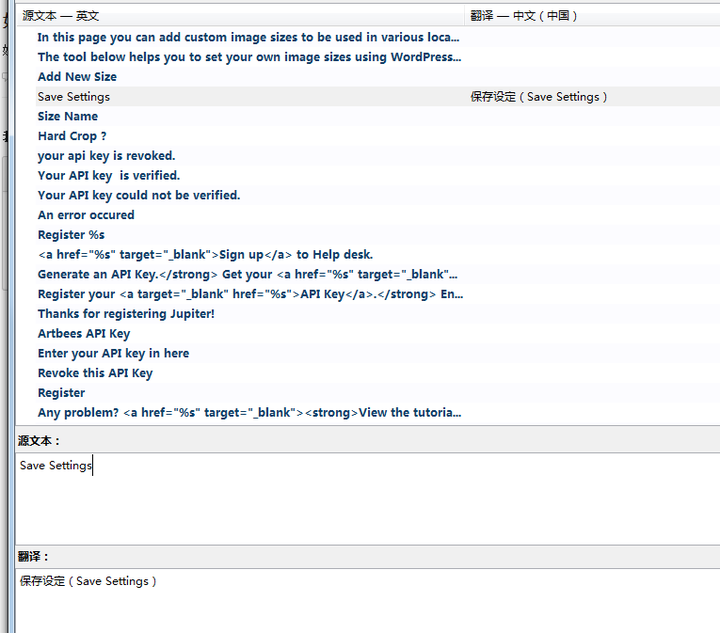Select the "Any problem?" tutorial string row
Screen dimensions: 720x633
pos(249,412)
